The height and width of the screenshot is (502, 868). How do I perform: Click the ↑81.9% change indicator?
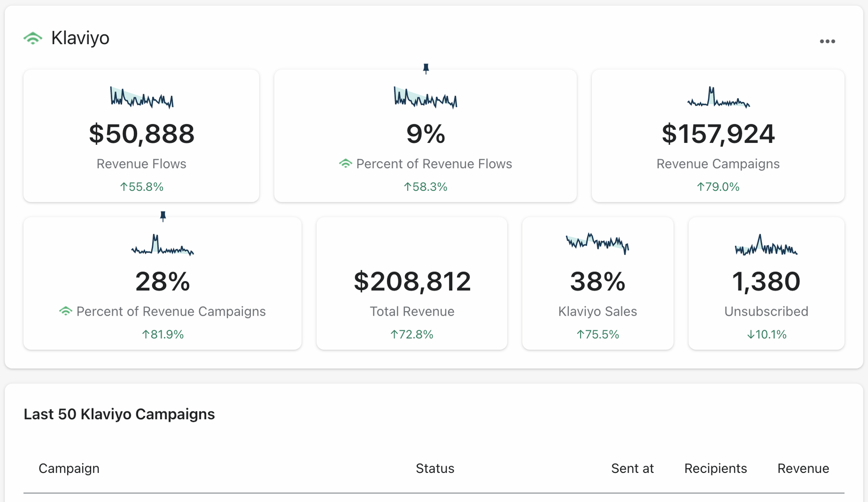[x=163, y=334]
